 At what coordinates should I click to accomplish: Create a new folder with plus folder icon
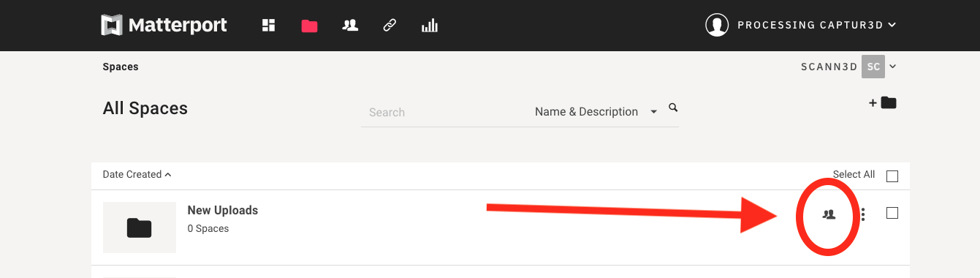click(882, 103)
